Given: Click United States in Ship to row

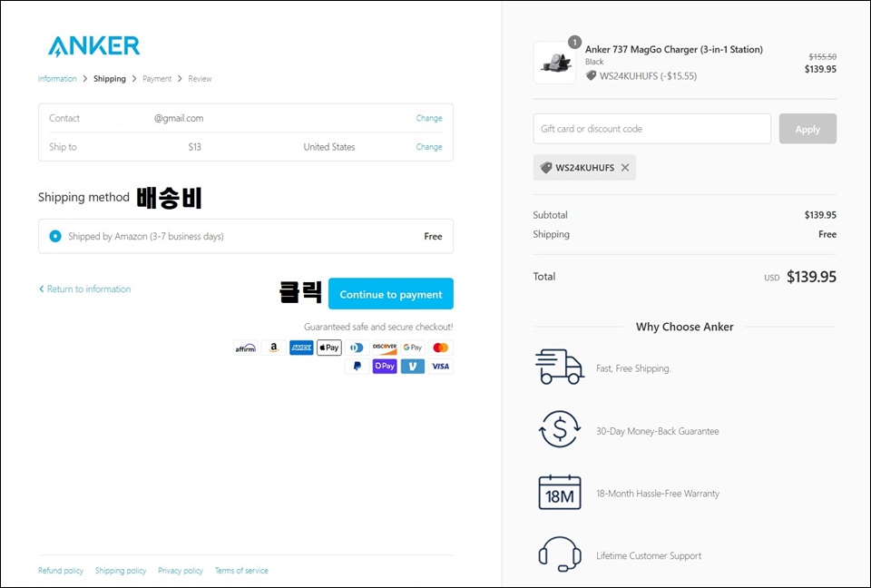Looking at the screenshot, I should pos(328,147).
